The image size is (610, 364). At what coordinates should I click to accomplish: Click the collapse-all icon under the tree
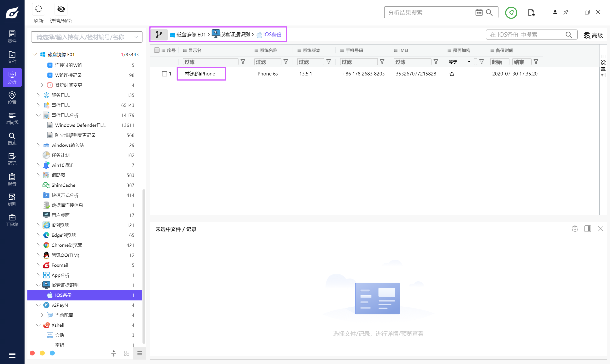[x=114, y=353]
